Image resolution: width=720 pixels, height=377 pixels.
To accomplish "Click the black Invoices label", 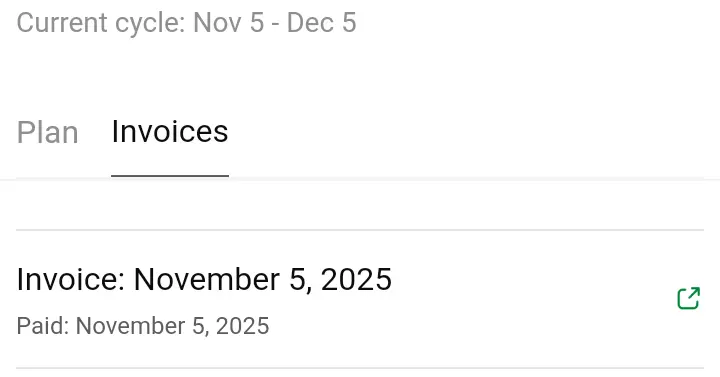I will (170, 131).
